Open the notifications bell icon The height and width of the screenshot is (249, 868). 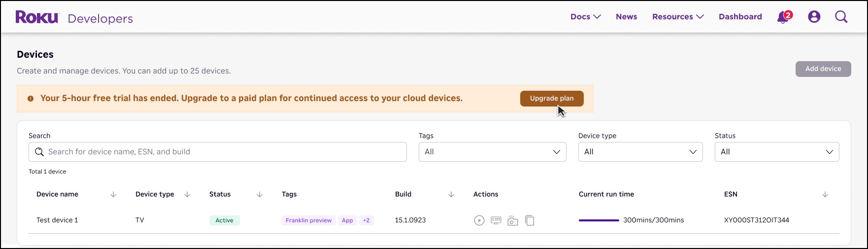click(783, 17)
